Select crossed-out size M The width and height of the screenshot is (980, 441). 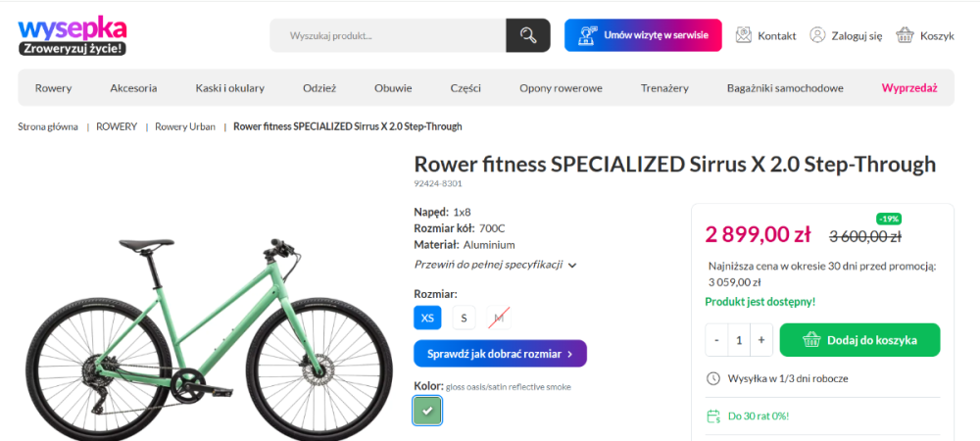[499, 318]
